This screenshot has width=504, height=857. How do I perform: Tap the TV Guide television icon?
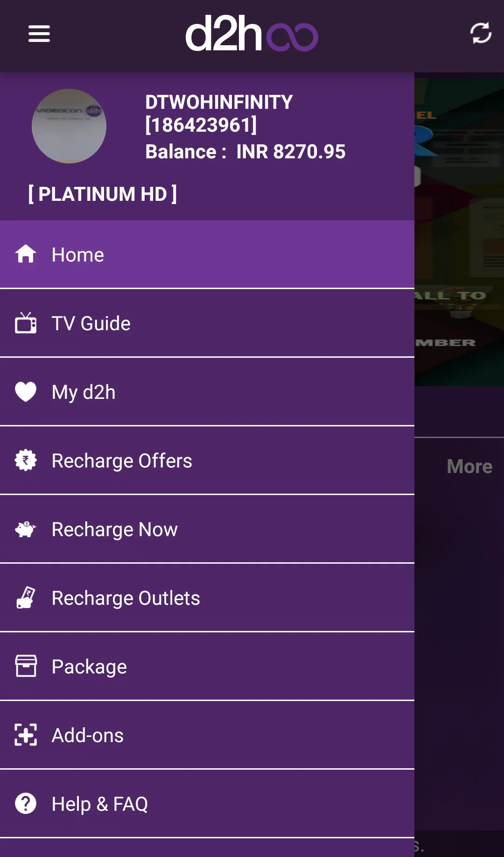(x=26, y=323)
